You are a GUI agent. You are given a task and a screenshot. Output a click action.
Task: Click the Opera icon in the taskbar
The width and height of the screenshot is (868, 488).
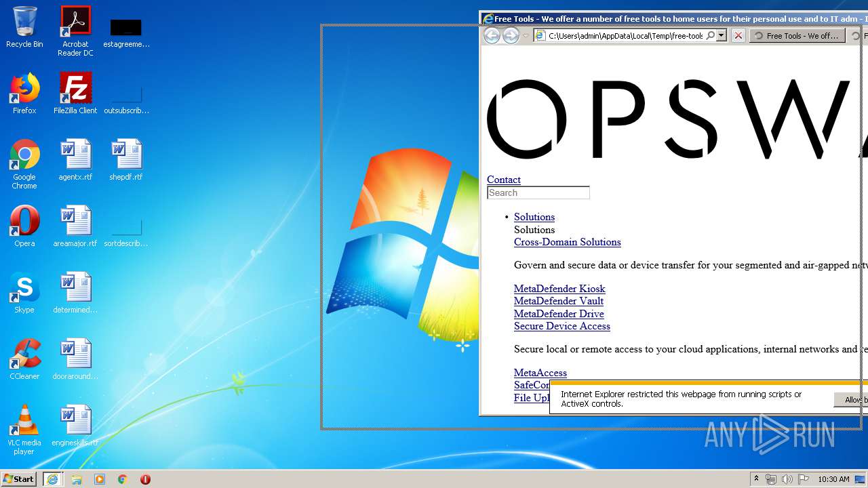point(145,479)
